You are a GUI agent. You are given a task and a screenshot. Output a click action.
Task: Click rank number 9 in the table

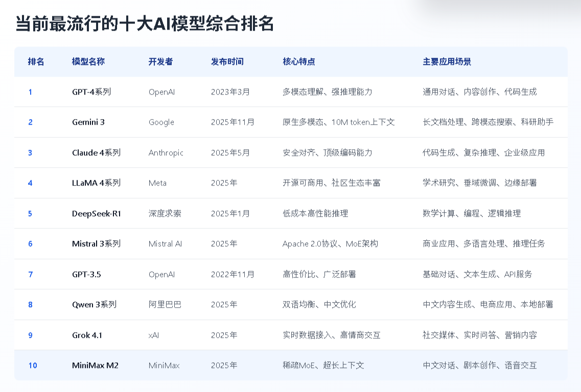tap(30, 335)
